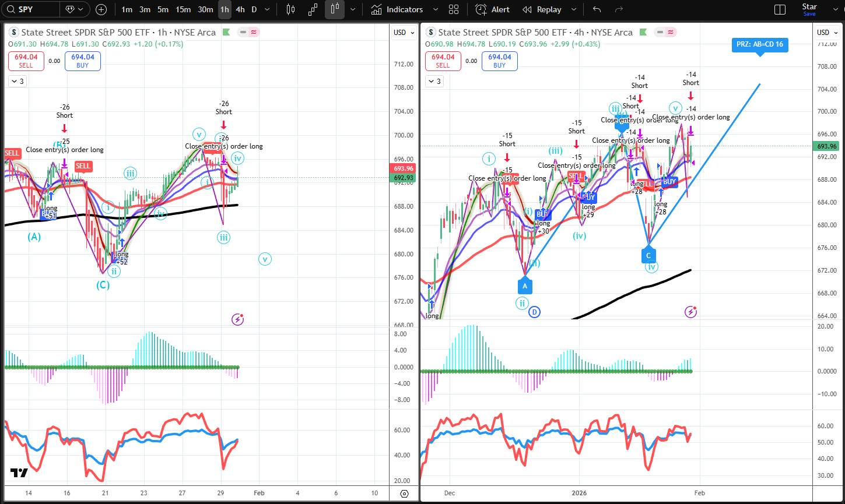
Task: Open chart settings gear at the 1h time axis corner
Action: pyautogui.click(x=404, y=494)
